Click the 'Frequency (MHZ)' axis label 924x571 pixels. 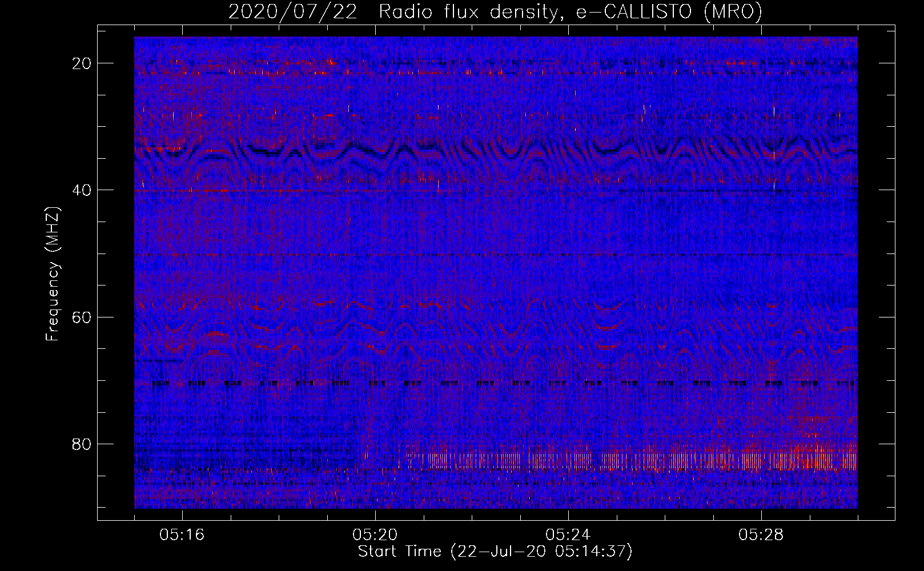pyautogui.click(x=53, y=274)
